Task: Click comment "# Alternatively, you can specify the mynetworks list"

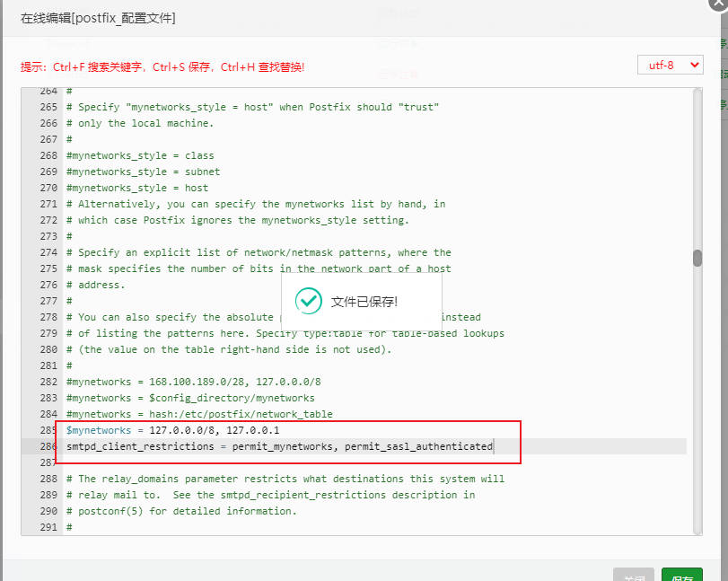Action: point(256,204)
